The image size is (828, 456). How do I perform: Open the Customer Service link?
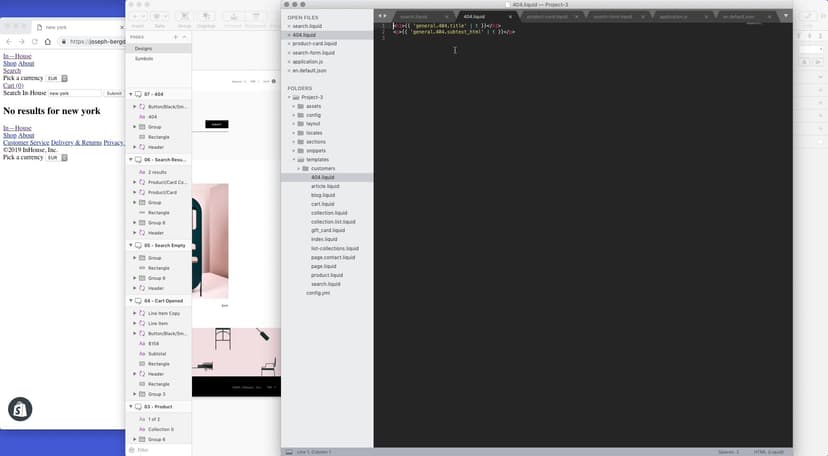click(26, 143)
